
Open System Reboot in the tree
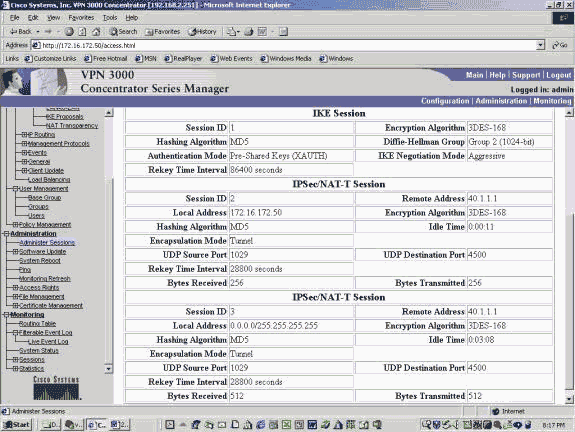(x=40, y=260)
